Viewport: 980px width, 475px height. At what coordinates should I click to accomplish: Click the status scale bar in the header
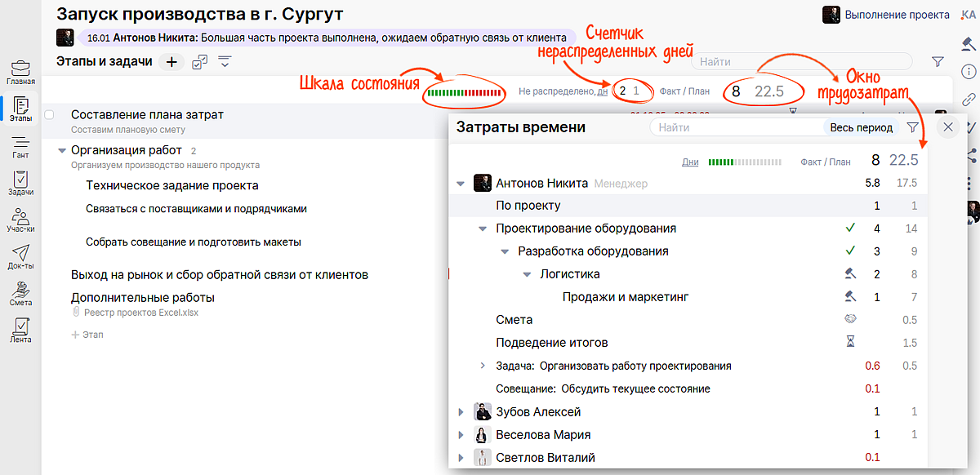(465, 91)
